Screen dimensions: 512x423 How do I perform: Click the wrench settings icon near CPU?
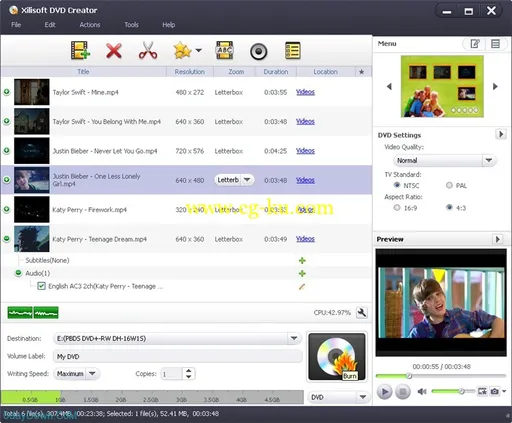tap(362, 313)
